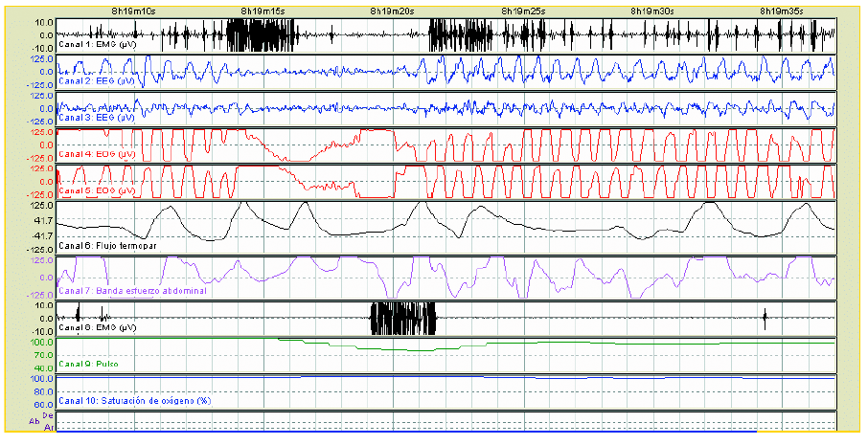Click Canal 10 Saturación de oxígeno label
868x445 pixels.
134,400
